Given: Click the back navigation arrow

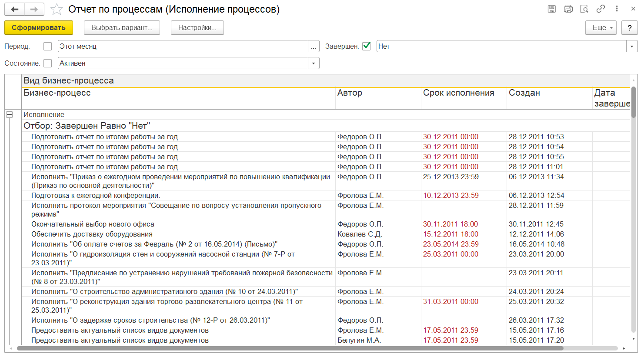Looking at the screenshot, I should coord(15,9).
